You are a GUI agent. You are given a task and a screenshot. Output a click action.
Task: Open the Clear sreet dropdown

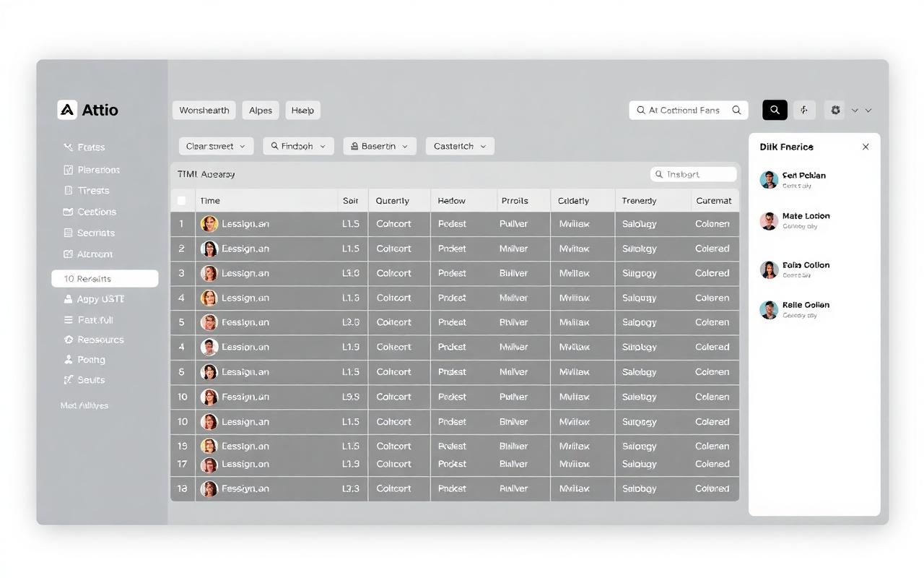(216, 146)
